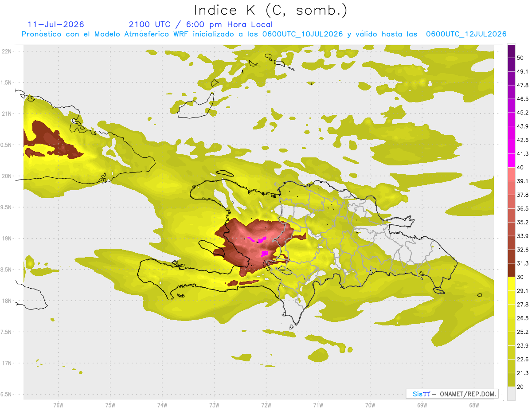Click legend value "29.1"

(522, 290)
